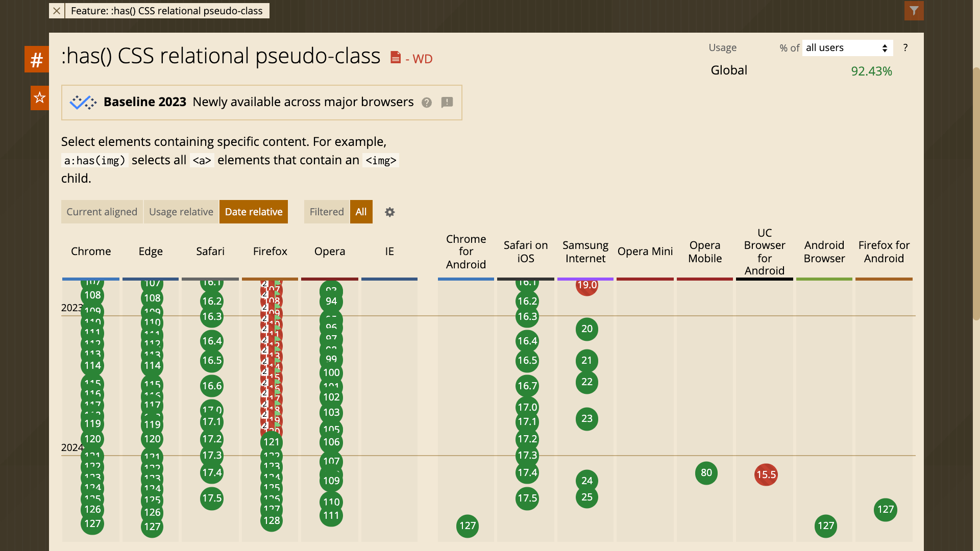980x551 pixels.
Task: Select the 'Current aligned' toggle button
Action: click(x=102, y=211)
